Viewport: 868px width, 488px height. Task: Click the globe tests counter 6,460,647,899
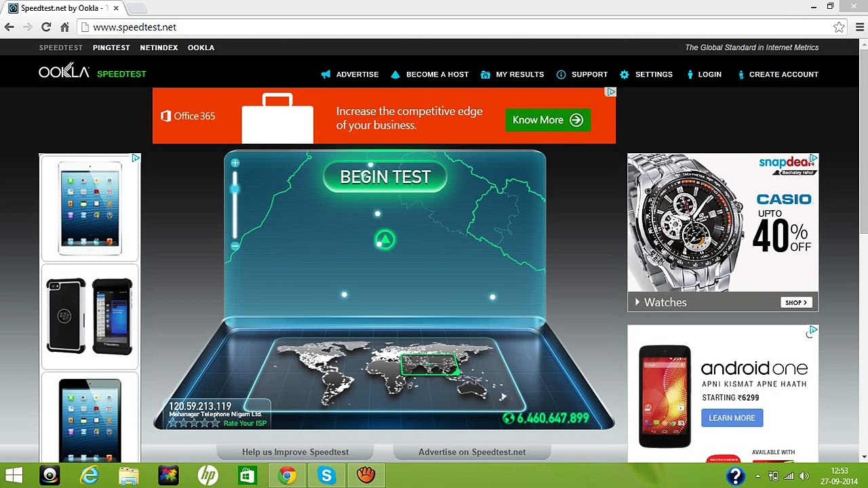(546, 418)
